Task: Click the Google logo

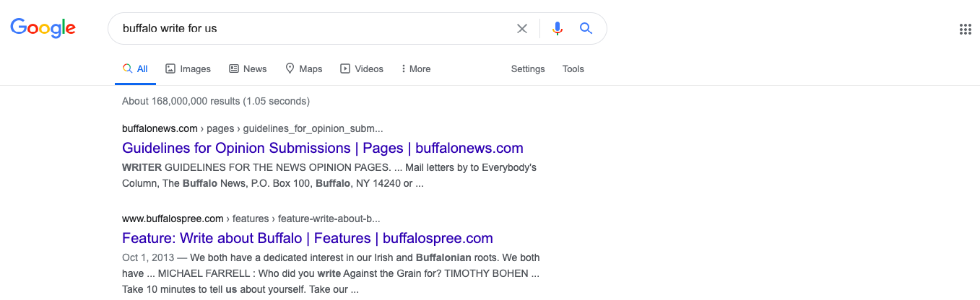Action: pyautogui.click(x=43, y=28)
